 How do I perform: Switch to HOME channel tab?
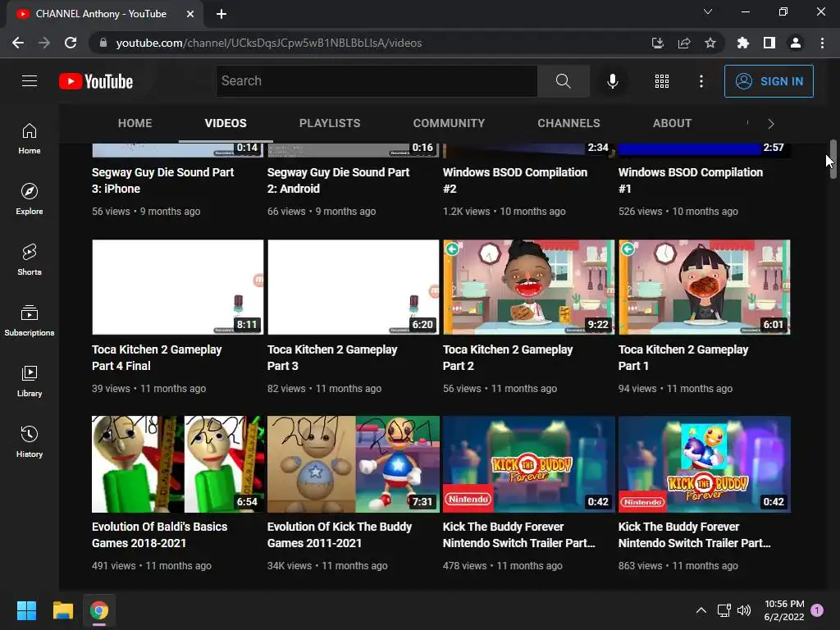(135, 123)
